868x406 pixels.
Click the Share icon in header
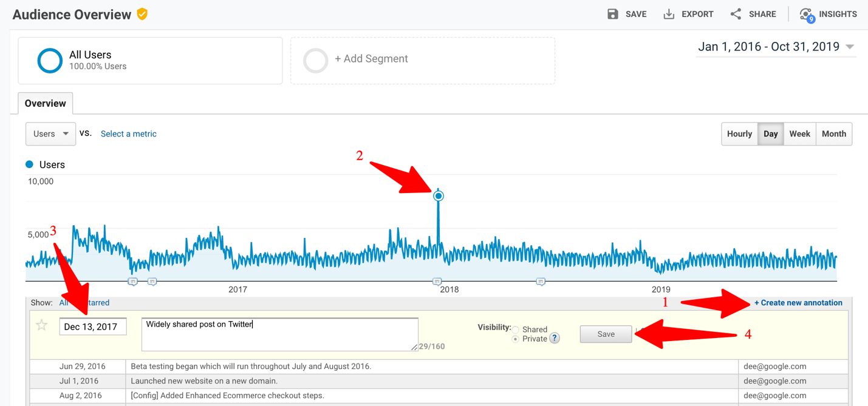point(736,14)
